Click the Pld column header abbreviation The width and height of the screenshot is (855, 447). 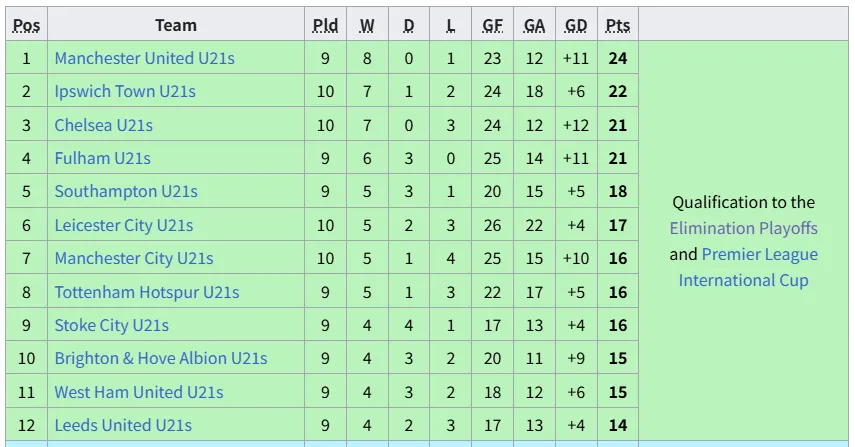tap(325, 25)
